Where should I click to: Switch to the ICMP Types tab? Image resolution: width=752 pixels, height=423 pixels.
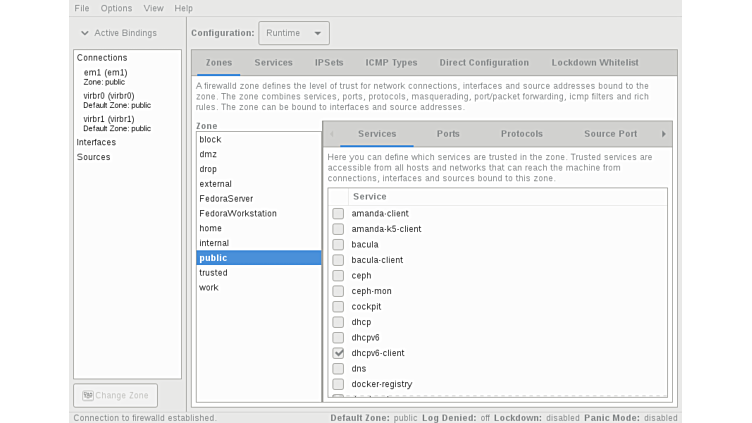click(391, 63)
